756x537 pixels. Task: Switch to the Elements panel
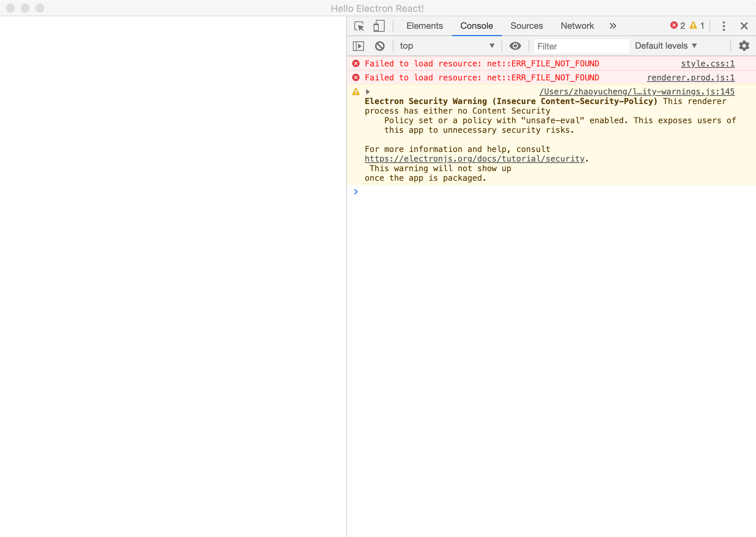pyautogui.click(x=424, y=26)
